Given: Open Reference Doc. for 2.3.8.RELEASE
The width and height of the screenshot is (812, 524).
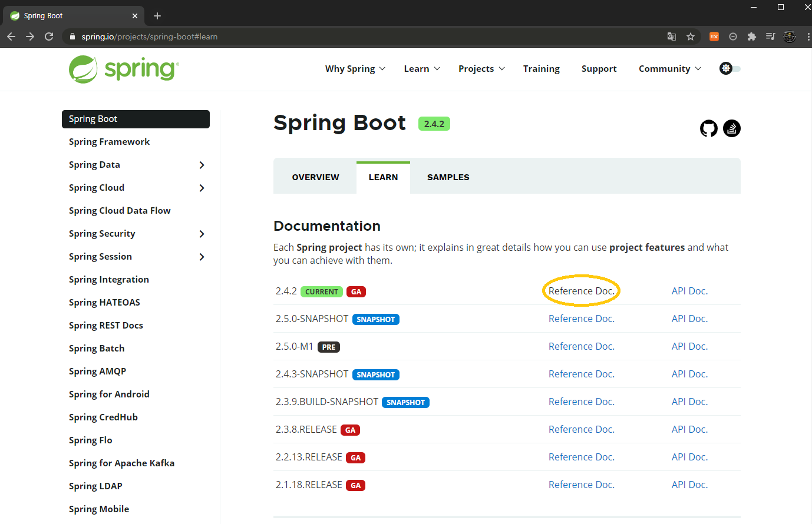Looking at the screenshot, I should [x=582, y=429].
